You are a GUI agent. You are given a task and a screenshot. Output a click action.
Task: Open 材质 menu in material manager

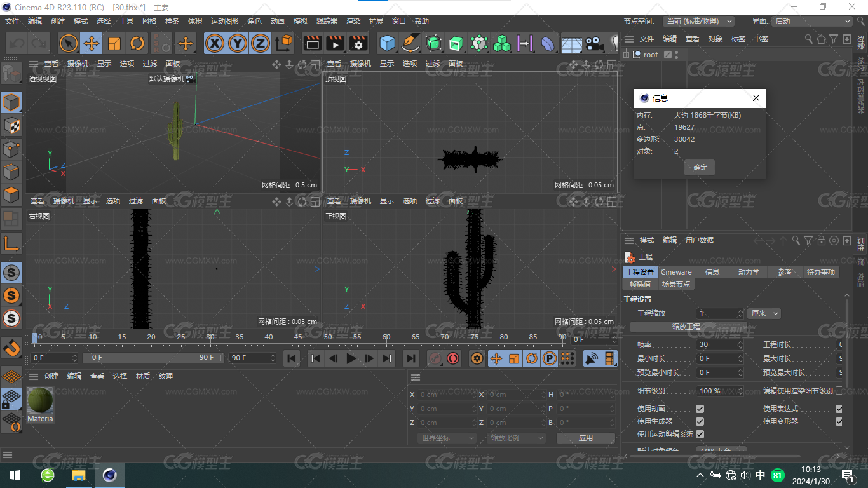[x=143, y=376]
